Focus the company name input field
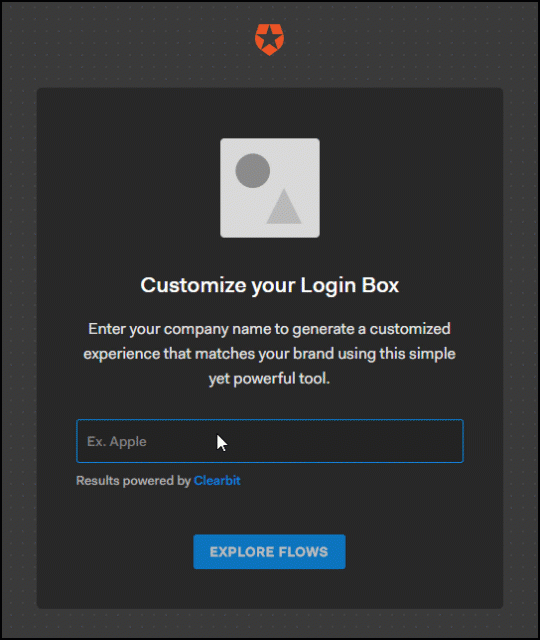540x640 pixels. tap(270, 441)
